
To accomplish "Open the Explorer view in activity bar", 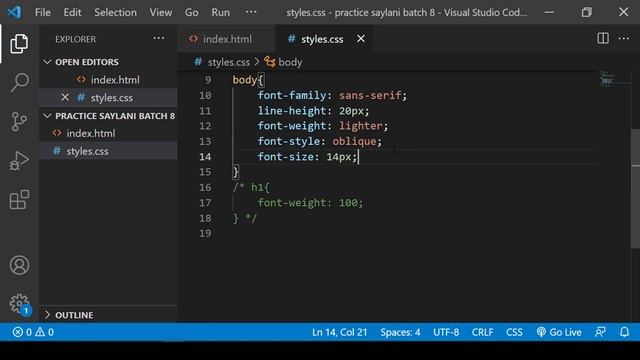I will coord(19,44).
